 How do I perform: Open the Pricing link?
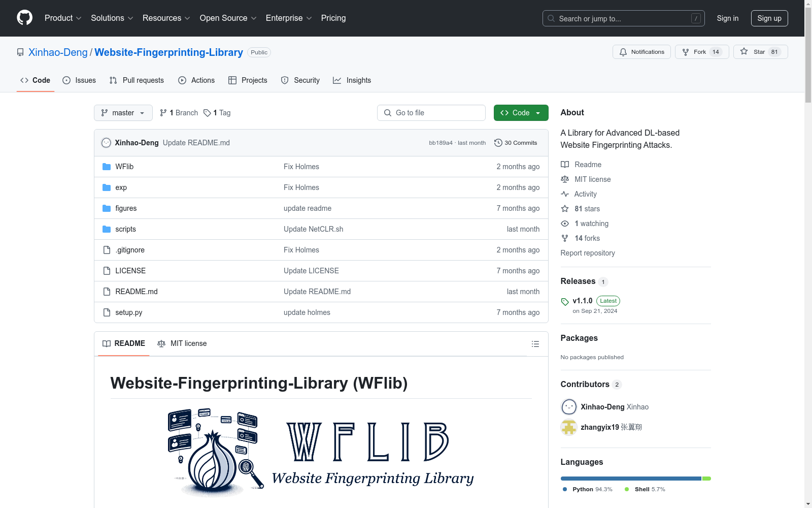tap(333, 18)
